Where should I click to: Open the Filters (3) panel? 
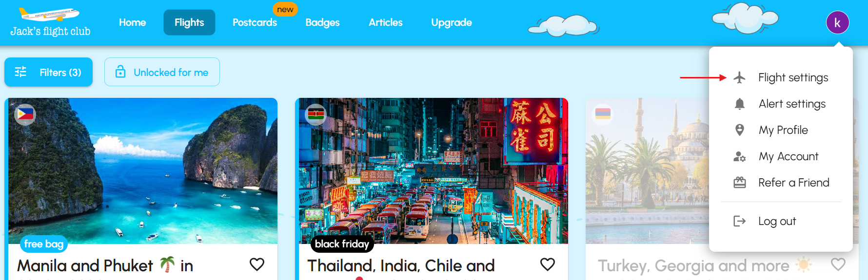(x=48, y=72)
